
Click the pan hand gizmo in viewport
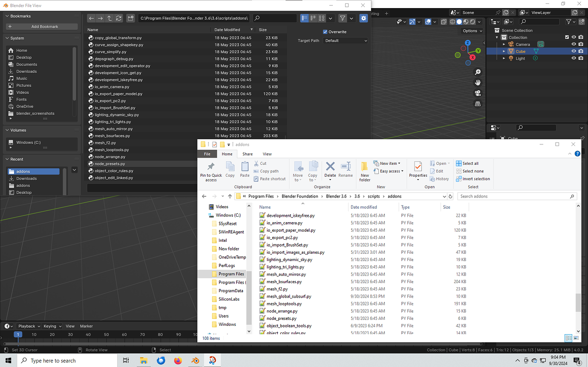tap(478, 83)
